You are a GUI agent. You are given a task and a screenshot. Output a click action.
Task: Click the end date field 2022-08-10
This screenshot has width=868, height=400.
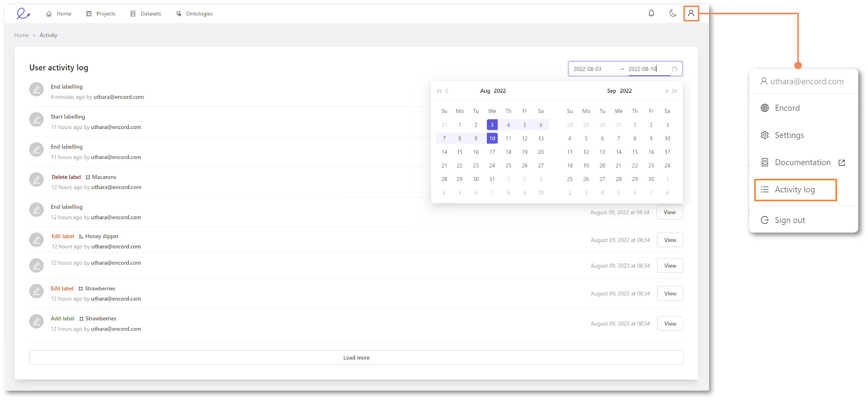click(x=643, y=69)
